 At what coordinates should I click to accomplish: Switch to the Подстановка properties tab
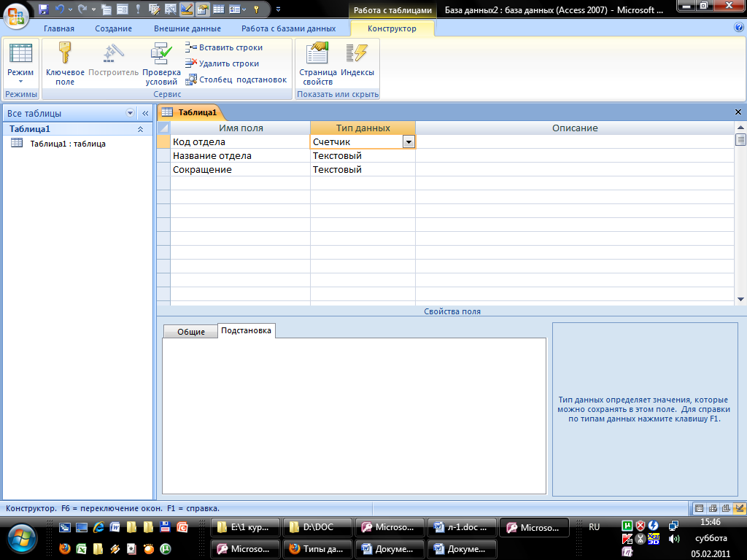(247, 330)
